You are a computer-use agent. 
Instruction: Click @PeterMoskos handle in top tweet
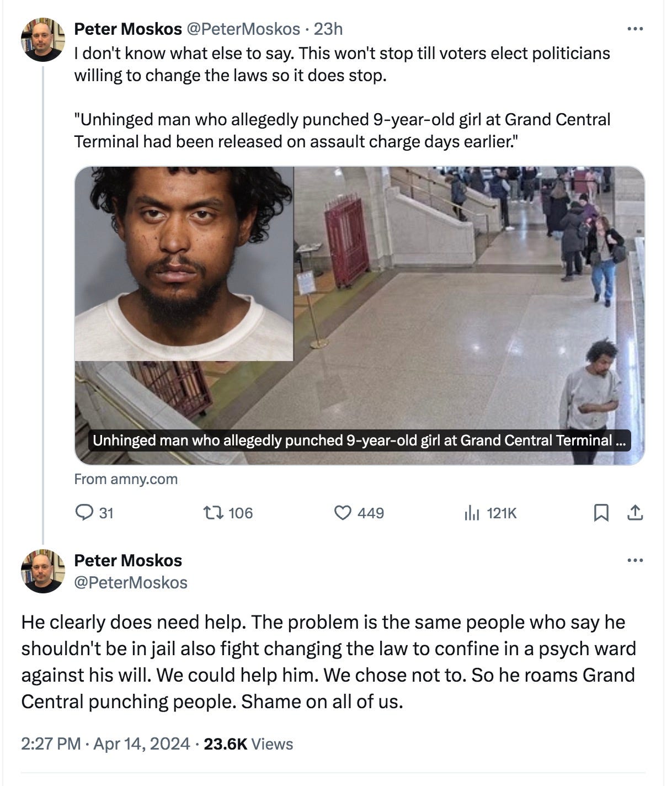tap(243, 29)
